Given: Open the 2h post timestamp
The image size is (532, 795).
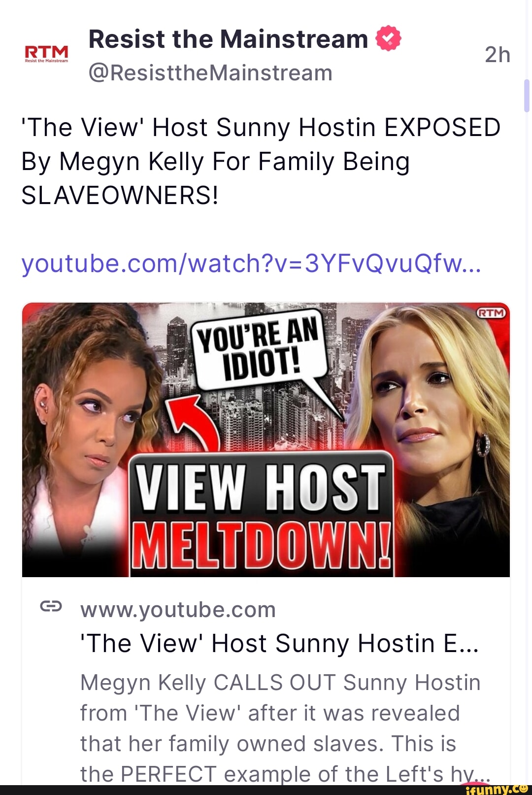Looking at the screenshot, I should point(497,55).
